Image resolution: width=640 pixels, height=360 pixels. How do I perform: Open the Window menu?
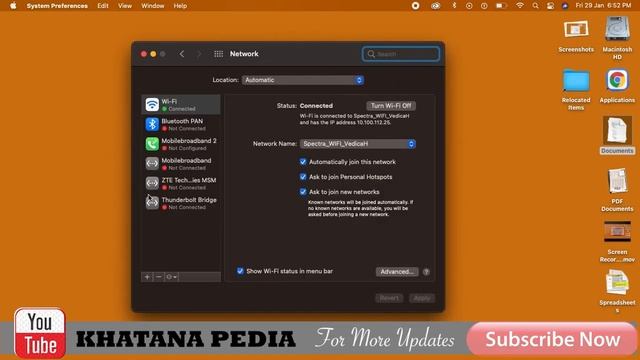153,6
